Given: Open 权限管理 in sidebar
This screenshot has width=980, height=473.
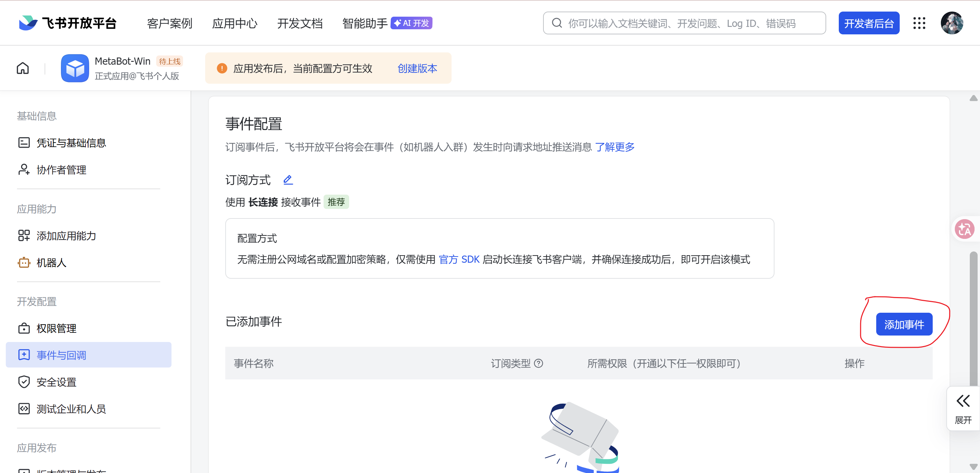Looking at the screenshot, I should click(56, 328).
